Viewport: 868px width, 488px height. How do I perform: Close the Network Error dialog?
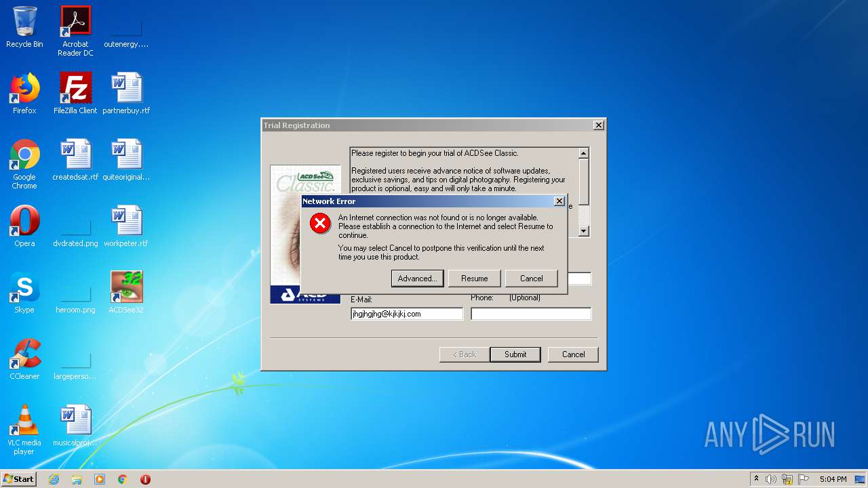559,201
